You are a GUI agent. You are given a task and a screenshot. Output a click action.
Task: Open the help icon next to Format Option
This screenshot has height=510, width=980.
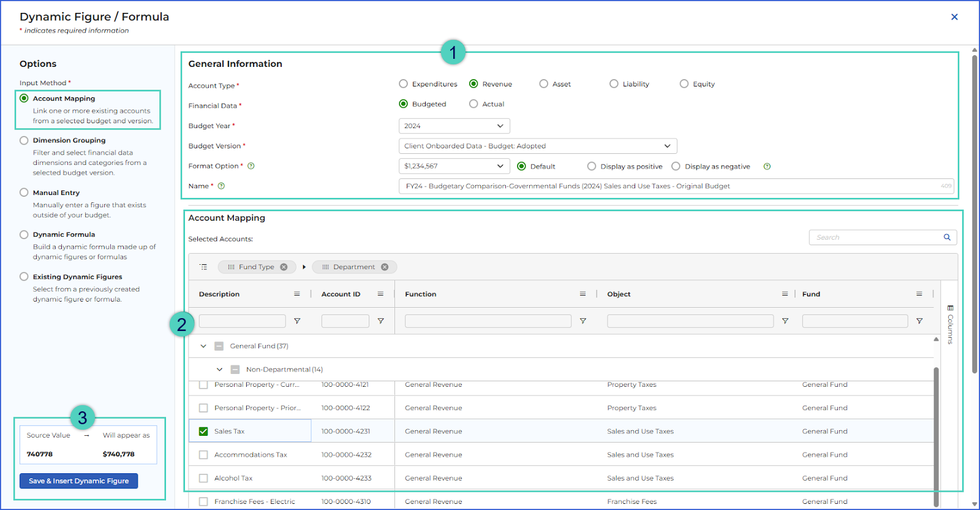(251, 166)
